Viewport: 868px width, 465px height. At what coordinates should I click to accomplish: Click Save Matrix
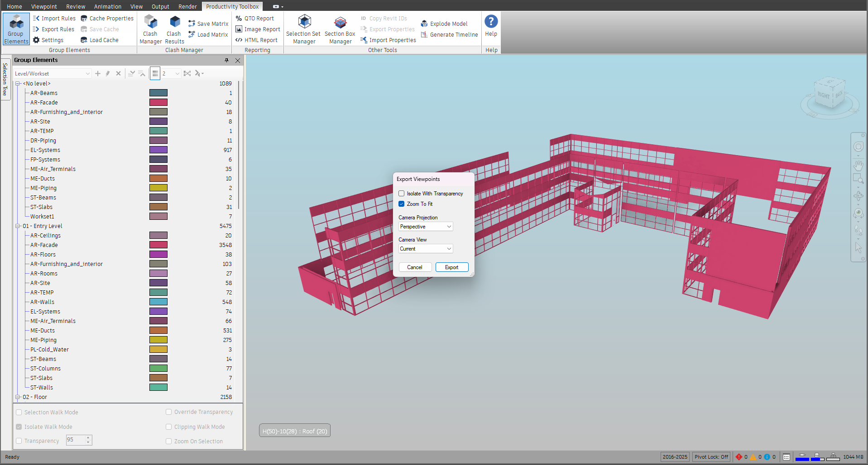pyautogui.click(x=208, y=24)
